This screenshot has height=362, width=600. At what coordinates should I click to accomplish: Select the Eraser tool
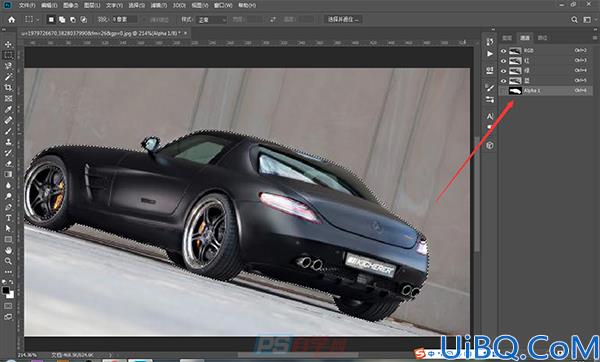tap(8, 163)
